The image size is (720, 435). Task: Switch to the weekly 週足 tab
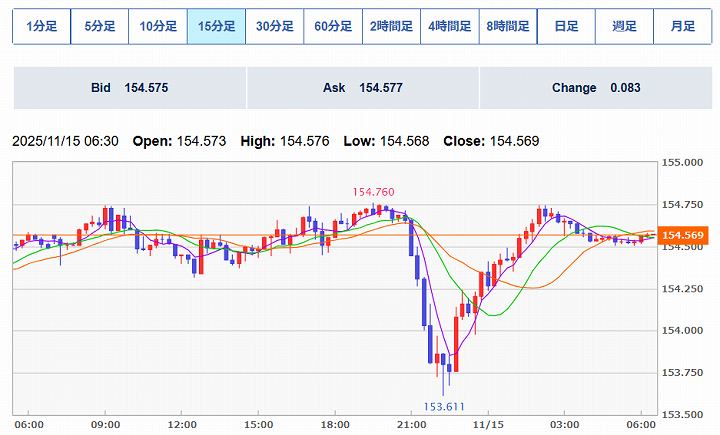pos(624,26)
